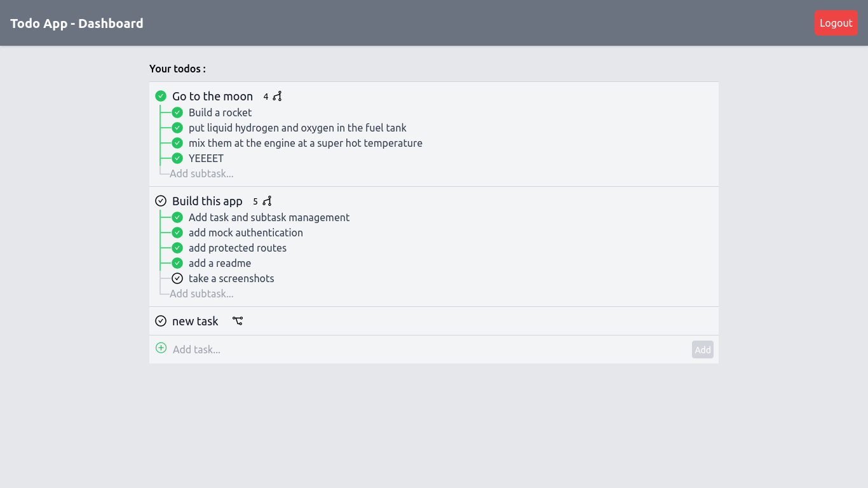This screenshot has height=488, width=868.
Task: Click the check icon beside 'add mock authentication'
Action: click(x=177, y=232)
